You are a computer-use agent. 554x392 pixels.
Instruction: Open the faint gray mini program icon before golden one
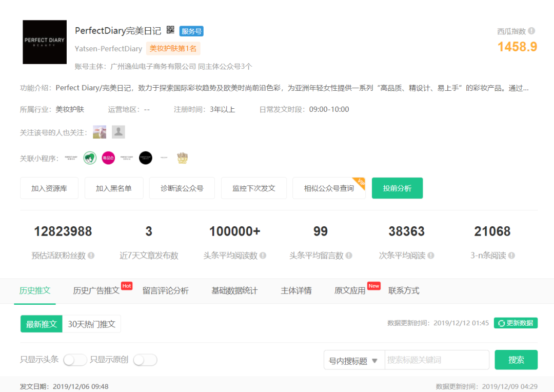[x=164, y=158]
